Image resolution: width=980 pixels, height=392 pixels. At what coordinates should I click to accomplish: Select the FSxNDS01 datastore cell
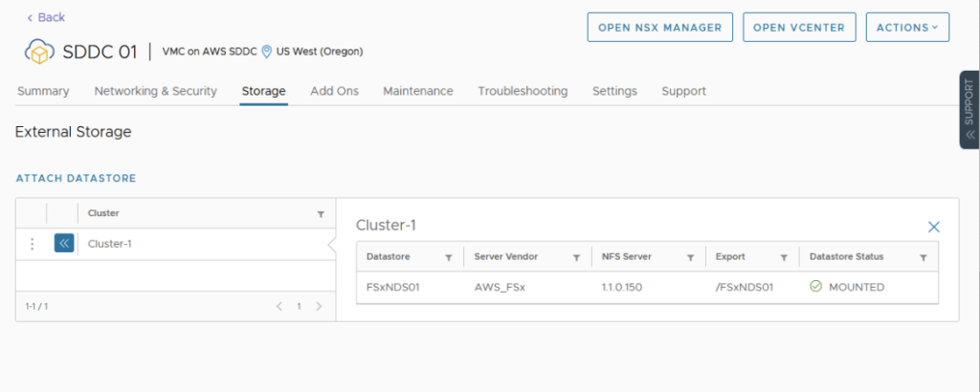[x=391, y=287]
